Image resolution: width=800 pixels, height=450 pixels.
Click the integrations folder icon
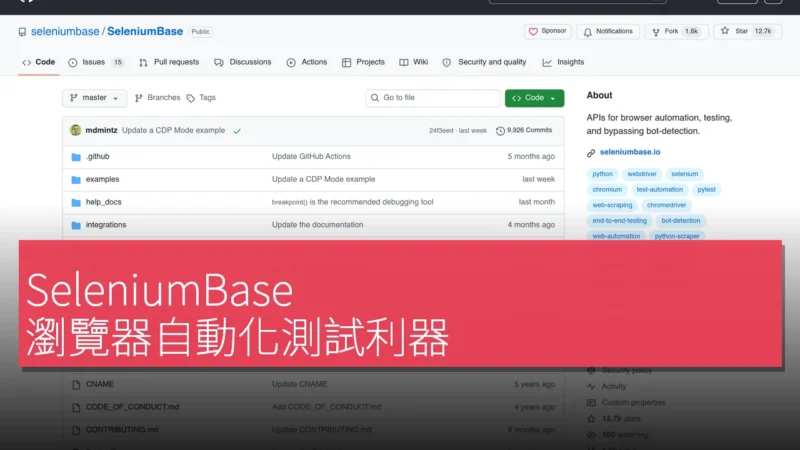coord(76,225)
